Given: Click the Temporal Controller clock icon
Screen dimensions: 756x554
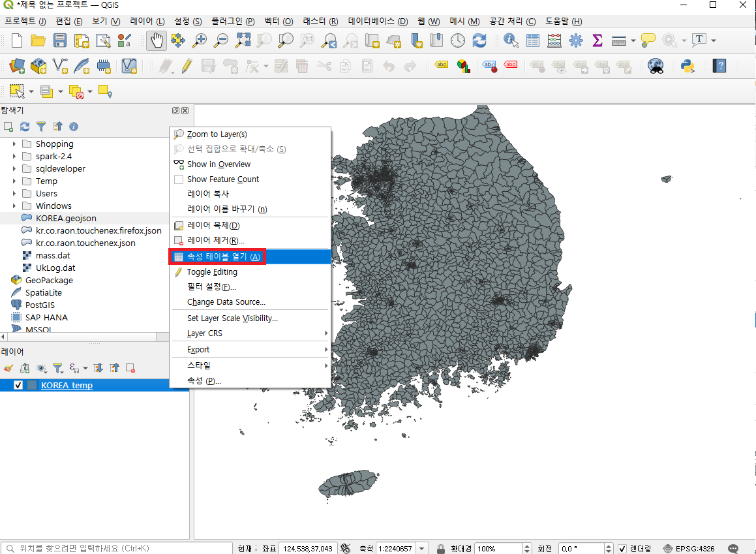Looking at the screenshot, I should click(457, 40).
